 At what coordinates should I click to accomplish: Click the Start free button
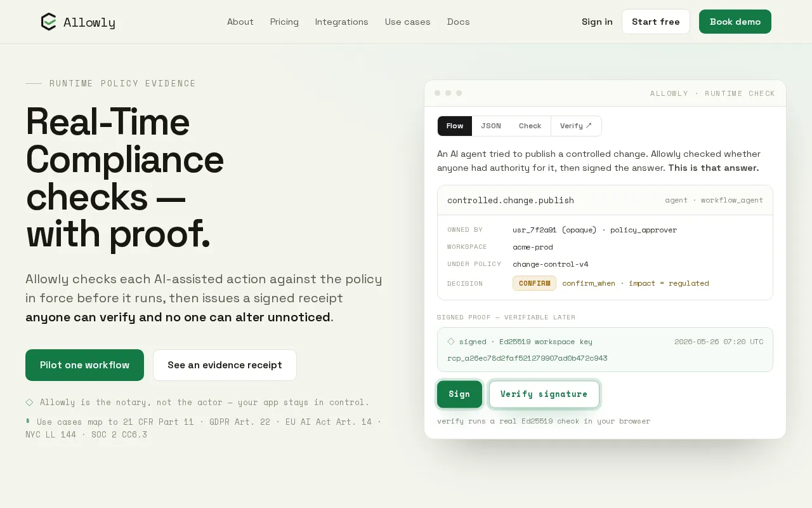click(x=655, y=22)
